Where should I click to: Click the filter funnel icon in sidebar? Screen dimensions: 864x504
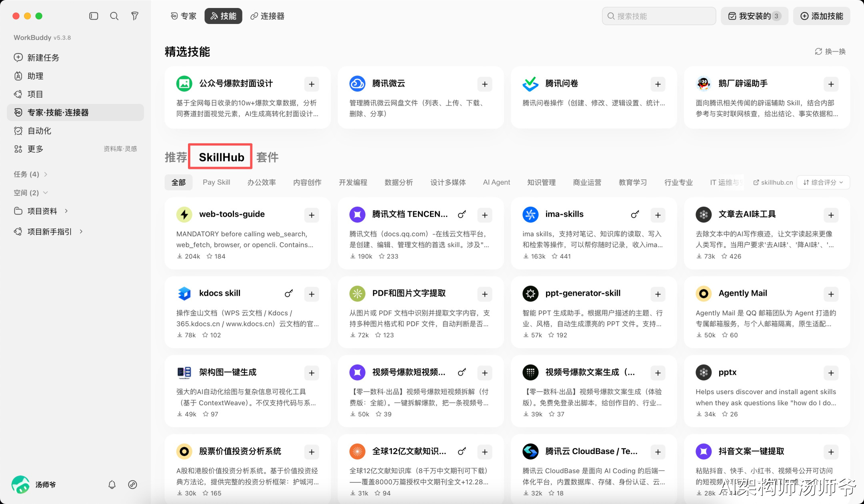coord(135,16)
